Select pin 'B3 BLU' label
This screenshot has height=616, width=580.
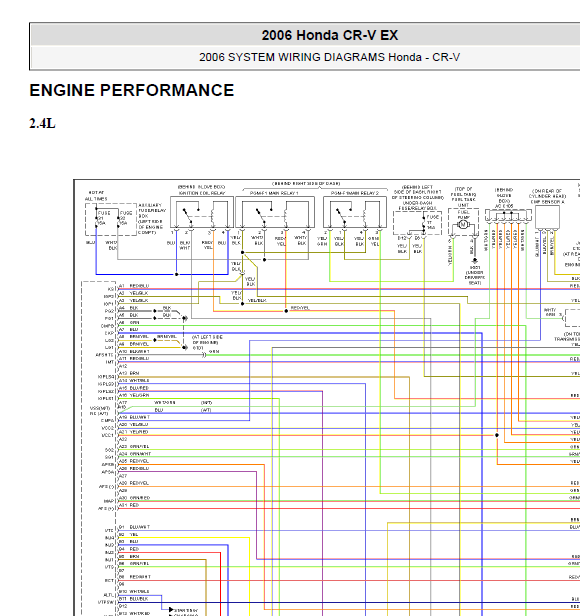pos(128,542)
